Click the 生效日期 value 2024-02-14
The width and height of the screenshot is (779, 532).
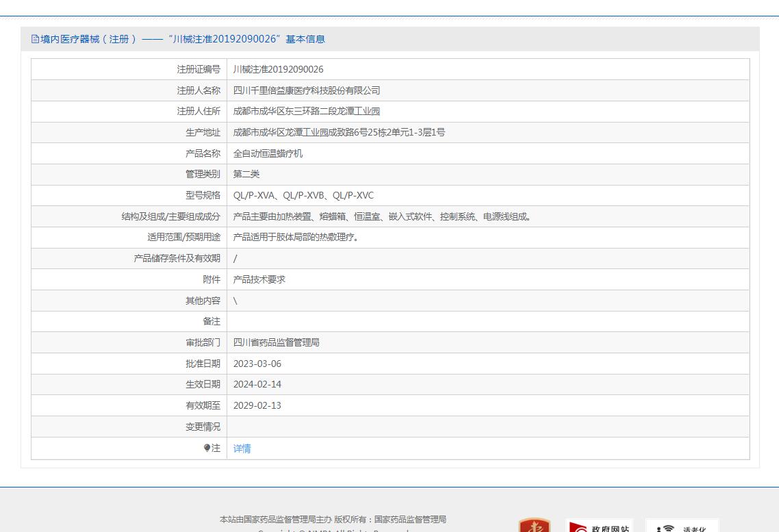tap(257, 385)
